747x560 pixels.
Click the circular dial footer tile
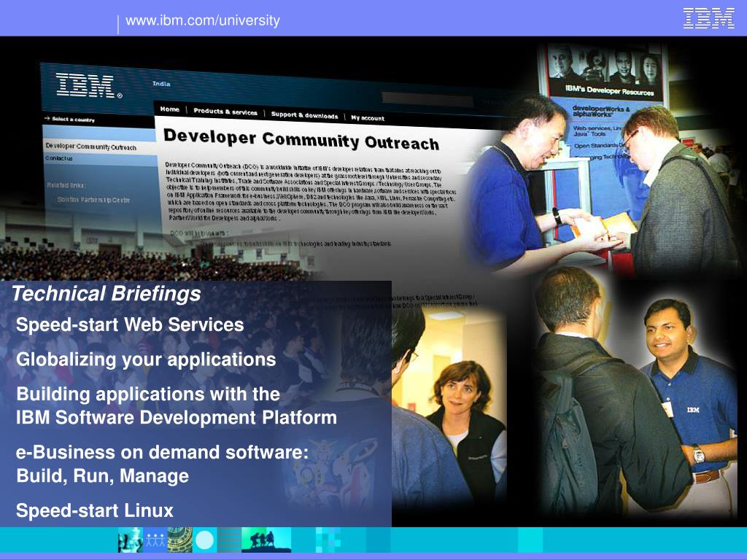click(179, 540)
